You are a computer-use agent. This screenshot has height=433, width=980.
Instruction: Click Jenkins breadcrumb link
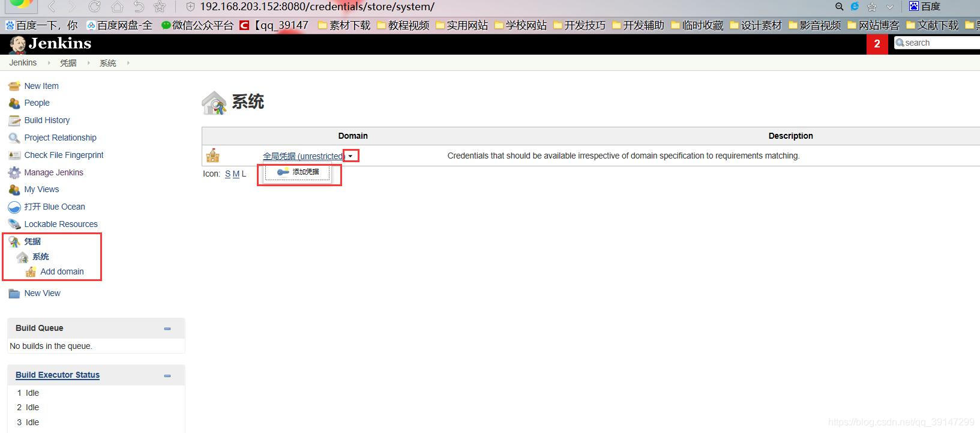point(23,62)
